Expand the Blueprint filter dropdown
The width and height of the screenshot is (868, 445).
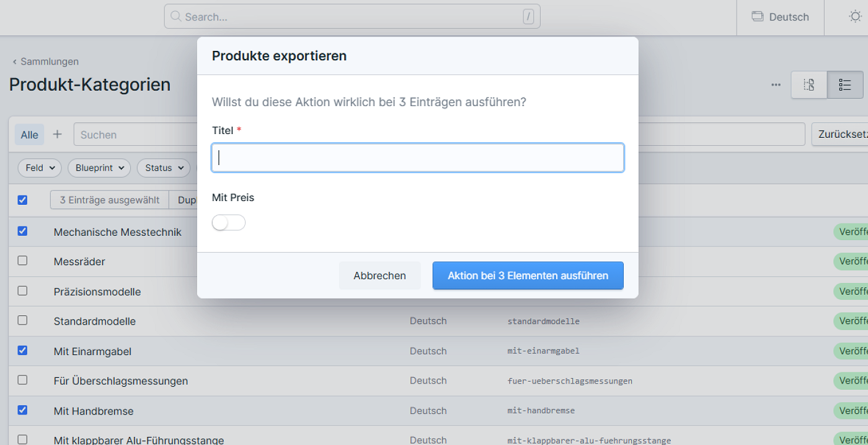[99, 168]
